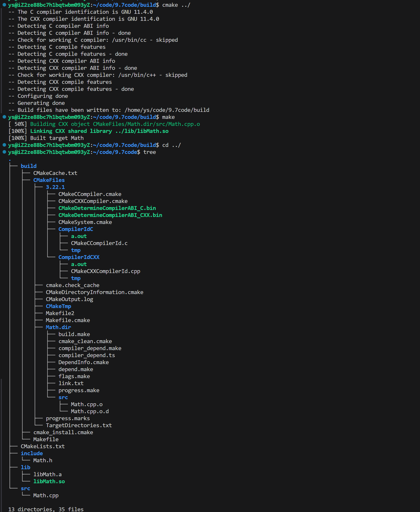
Task: Click CMakeOutput.log file name
Action: [69, 299]
